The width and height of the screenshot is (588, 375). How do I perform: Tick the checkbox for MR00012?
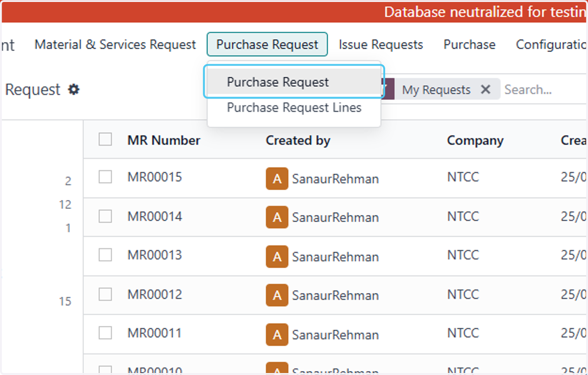pyautogui.click(x=105, y=294)
